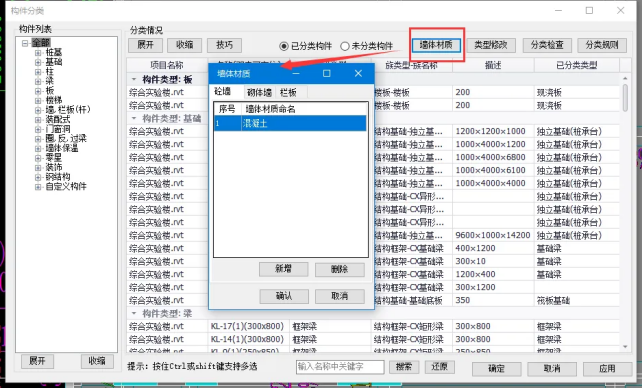The height and width of the screenshot is (388, 642).
Task: Collapse the 构件类型: 梁 group
Action: [133, 314]
